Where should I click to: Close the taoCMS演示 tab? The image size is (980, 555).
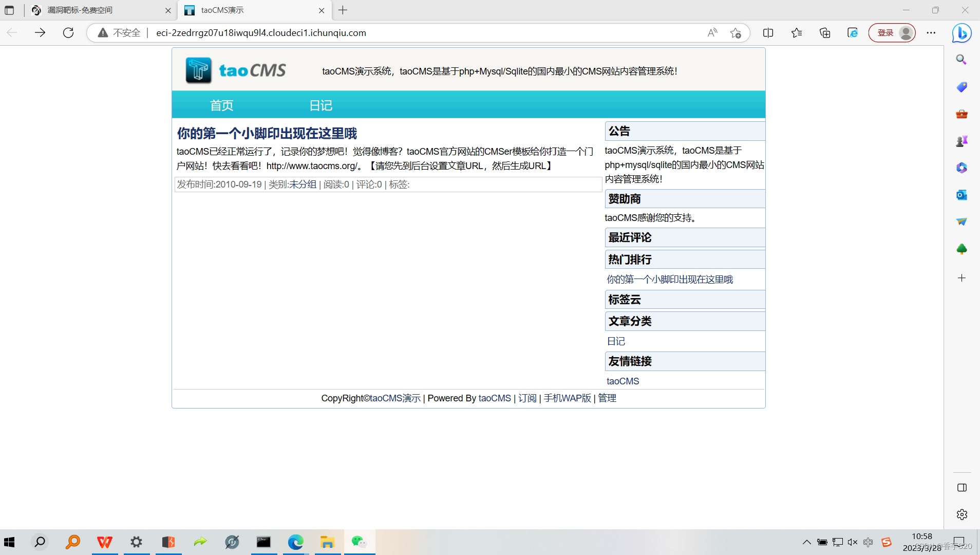[x=322, y=10]
